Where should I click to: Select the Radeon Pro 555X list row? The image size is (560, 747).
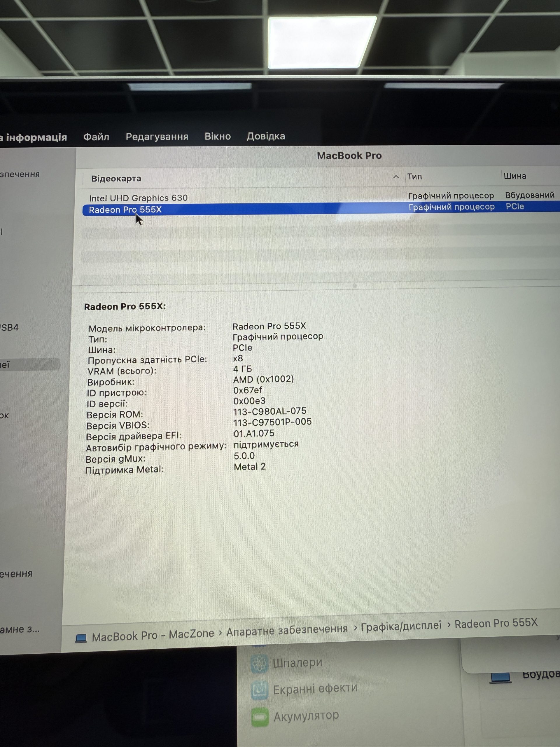pos(321,209)
